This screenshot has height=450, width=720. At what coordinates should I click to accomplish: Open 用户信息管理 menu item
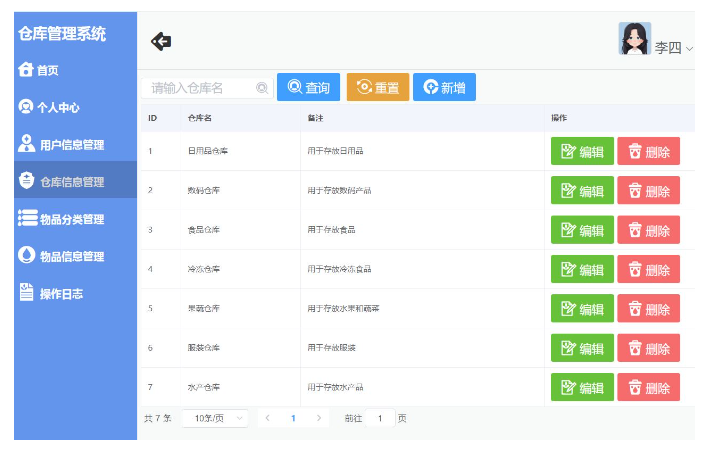coord(75,144)
